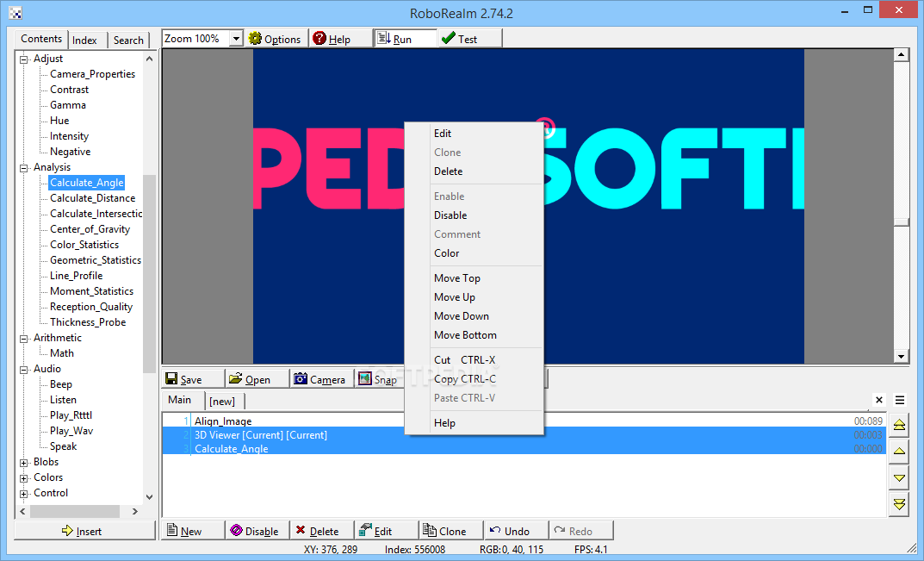Screen dimensions: 924x561
Task: Click the Delete red X button at the bottom
Action: [x=322, y=531]
